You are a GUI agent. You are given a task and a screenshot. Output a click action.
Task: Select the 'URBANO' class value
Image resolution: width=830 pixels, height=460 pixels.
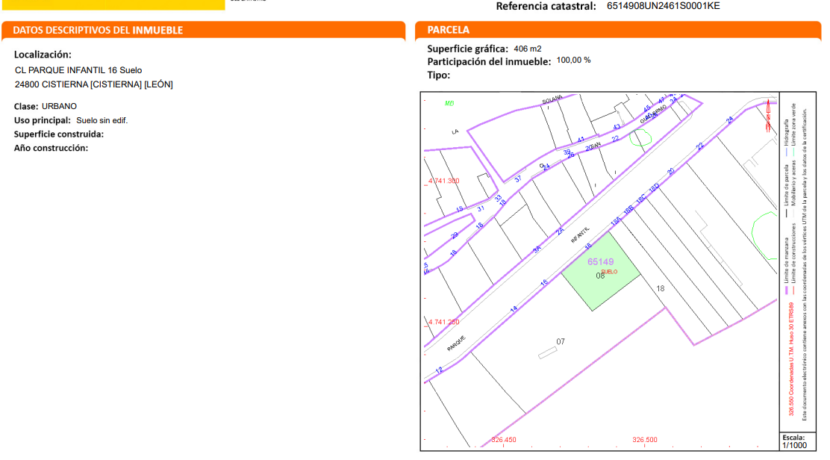click(59, 106)
